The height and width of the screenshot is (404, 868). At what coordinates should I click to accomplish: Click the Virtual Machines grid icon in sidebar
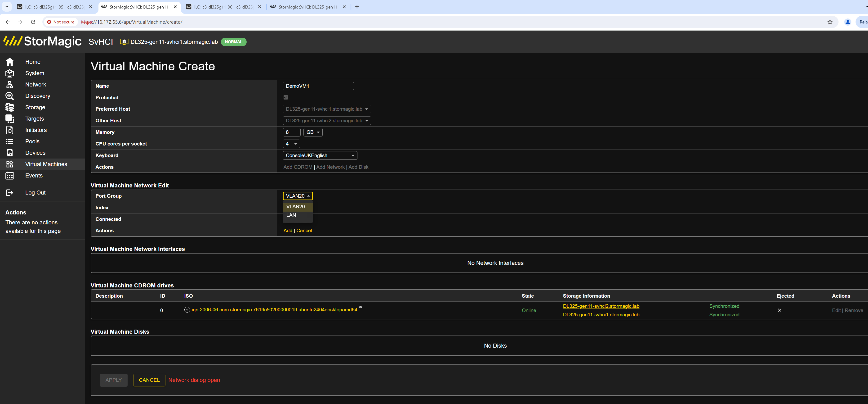pos(10,164)
